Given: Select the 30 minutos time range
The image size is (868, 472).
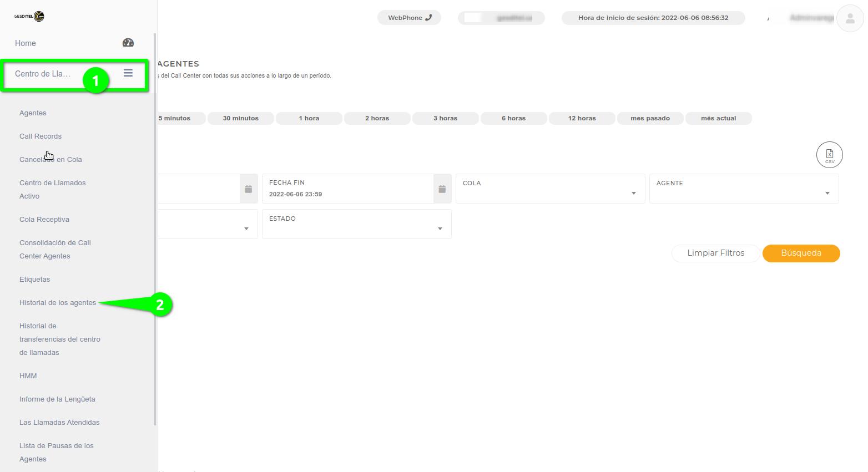Looking at the screenshot, I should (x=240, y=118).
